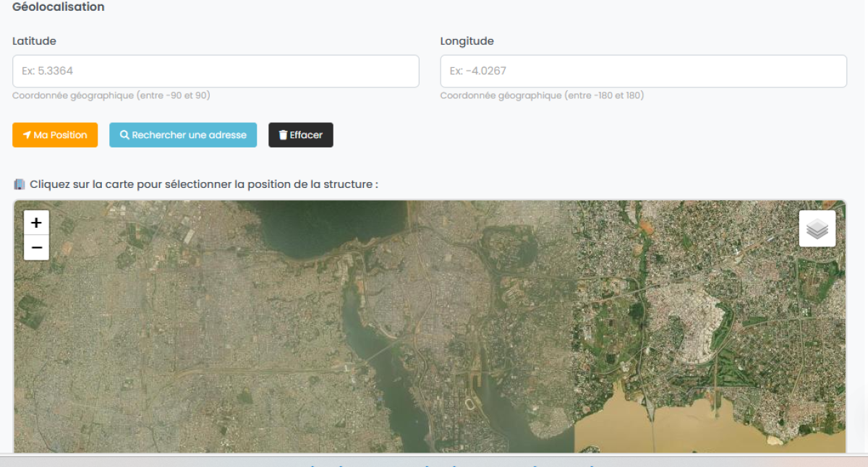Click the trash icon in Effacer button
Image resolution: width=868 pixels, height=467 pixels.
[283, 135]
